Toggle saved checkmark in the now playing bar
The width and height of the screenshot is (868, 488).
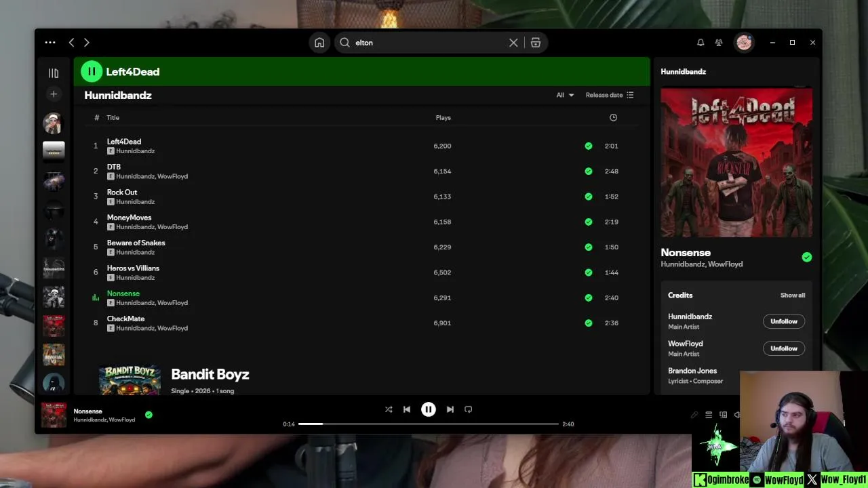[149, 415]
